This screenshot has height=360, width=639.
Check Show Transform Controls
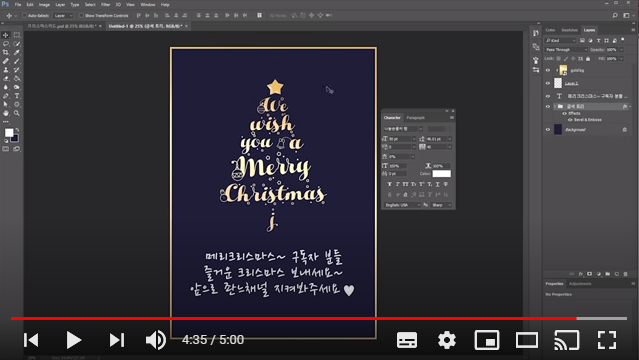tap(82, 15)
